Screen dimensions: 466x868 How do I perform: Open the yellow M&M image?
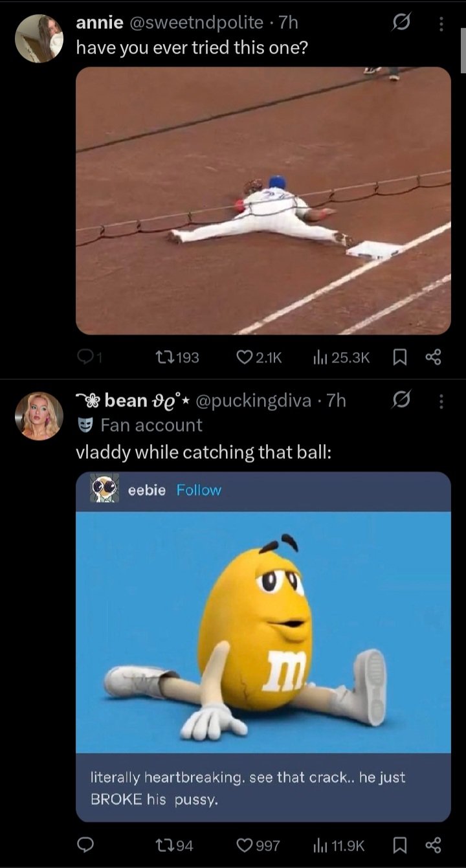pyautogui.click(x=263, y=632)
